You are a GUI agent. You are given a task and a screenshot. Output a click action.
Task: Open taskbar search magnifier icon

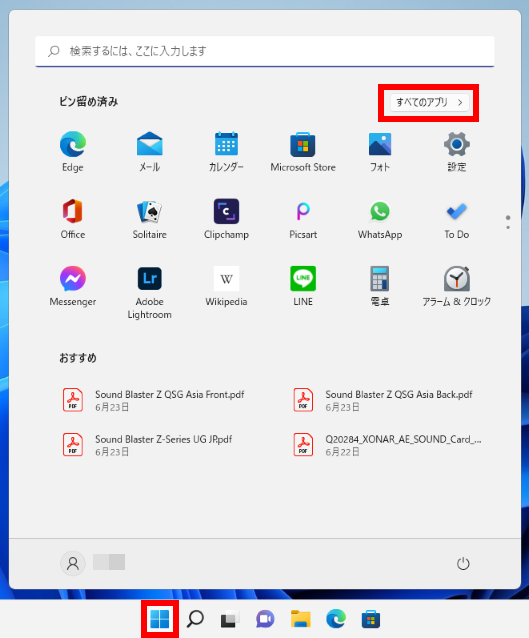pyautogui.click(x=195, y=619)
